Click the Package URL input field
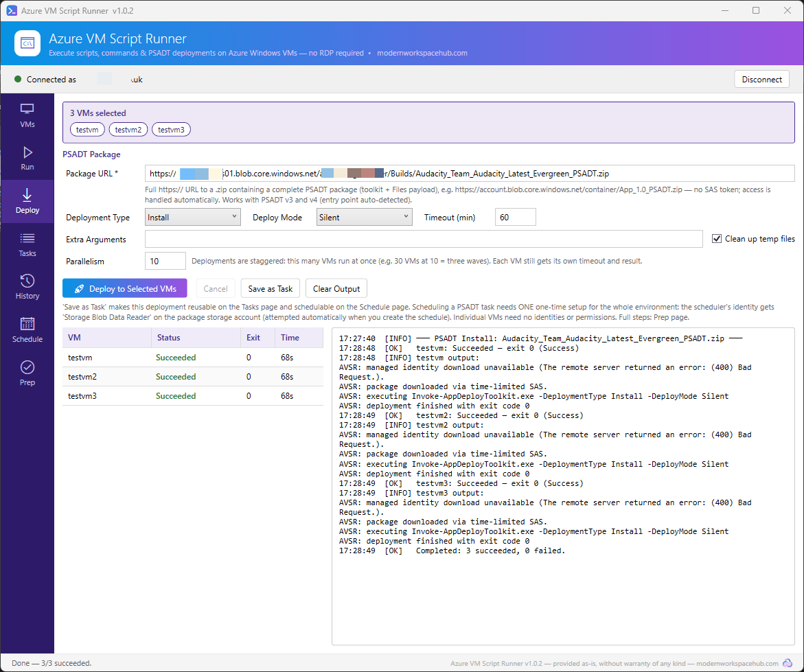 (470, 174)
